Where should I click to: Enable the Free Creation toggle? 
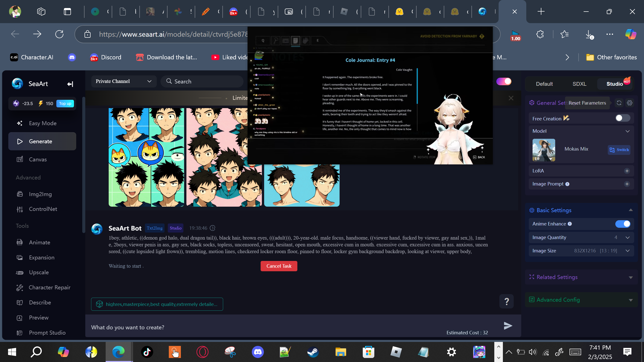623,118
